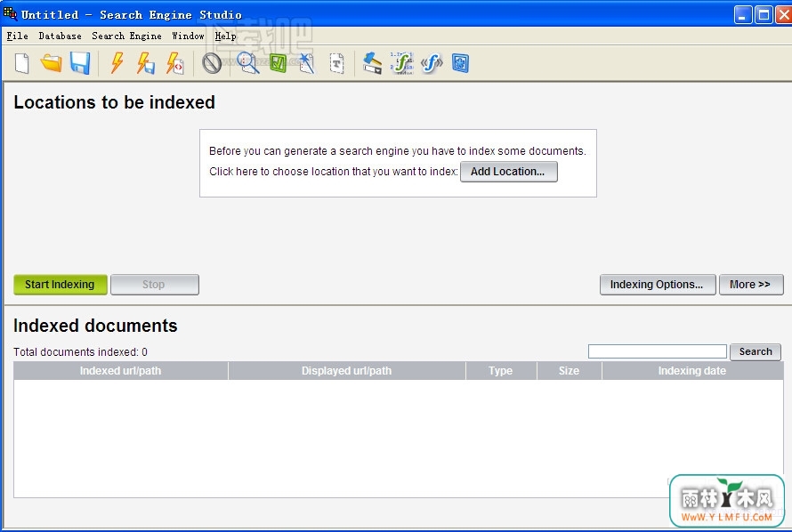Click the gray stop circle toolbar icon
This screenshot has height=532, width=792.
tap(212, 63)
